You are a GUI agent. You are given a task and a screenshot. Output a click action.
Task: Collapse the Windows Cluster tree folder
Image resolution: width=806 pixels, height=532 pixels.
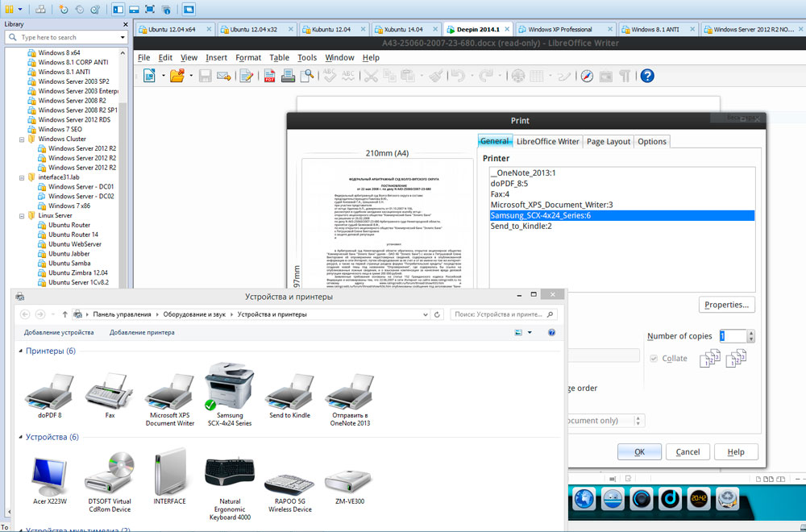[22, 139]
